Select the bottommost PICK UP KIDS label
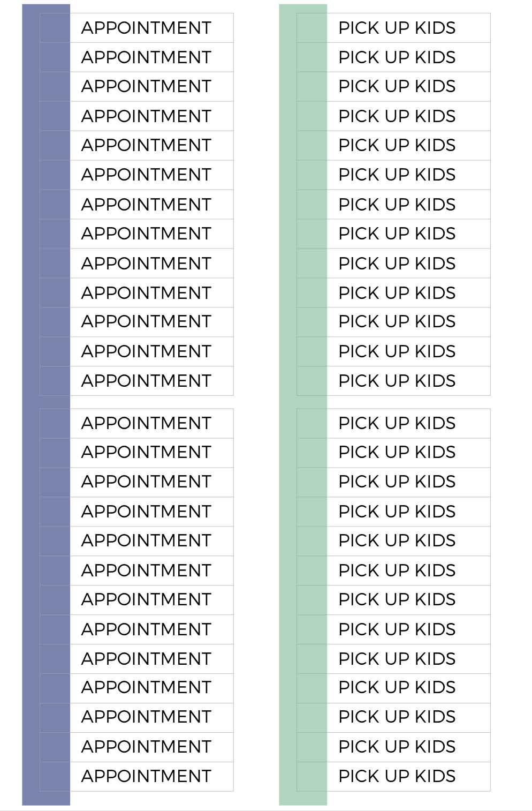The height and width of the screenshot is (811, 532). [397, 776]
